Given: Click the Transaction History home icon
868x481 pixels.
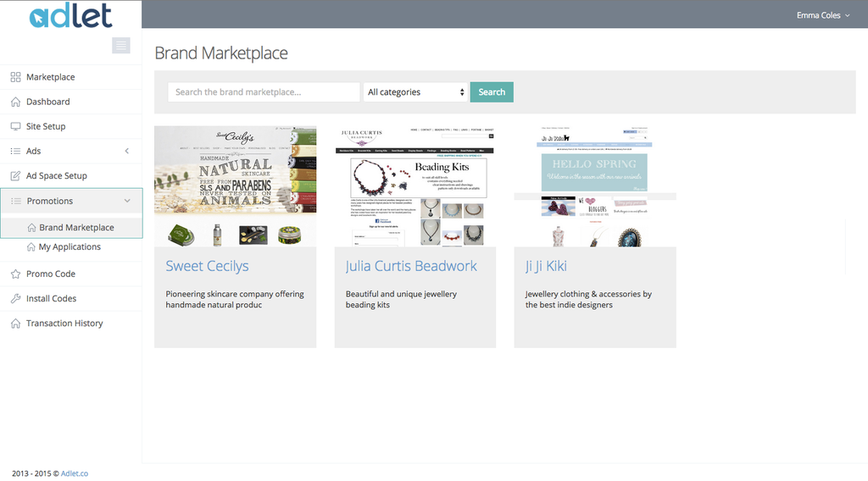Looking at the screenshot, I should coord(15,323).
